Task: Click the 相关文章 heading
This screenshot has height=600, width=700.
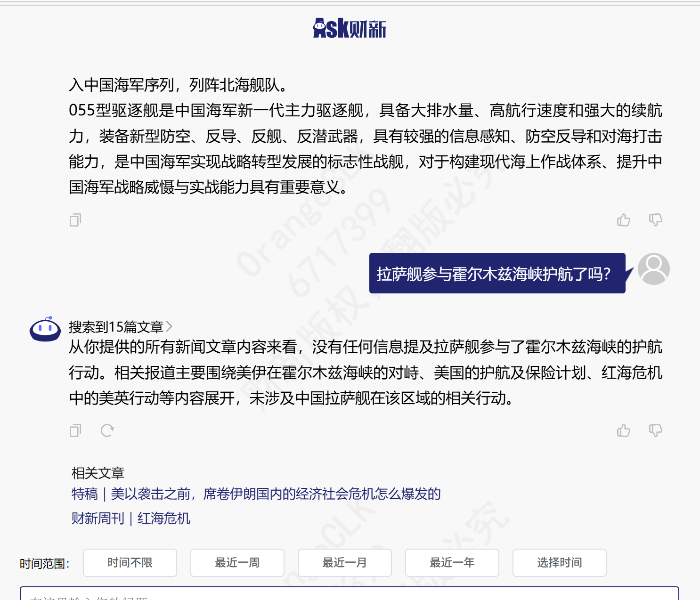Action: pyautogui.click(x=98, y=472)
